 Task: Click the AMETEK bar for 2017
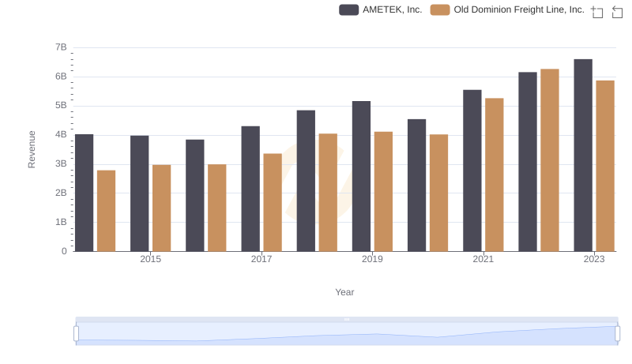coord(250,189)
